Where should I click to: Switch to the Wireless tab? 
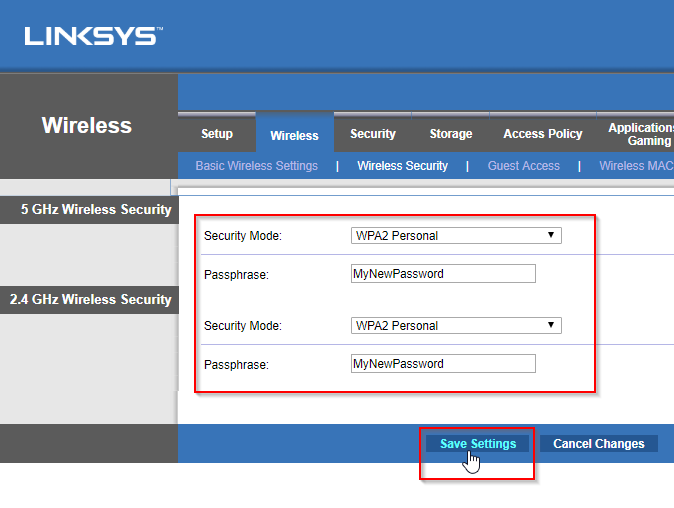pos(294,135)
